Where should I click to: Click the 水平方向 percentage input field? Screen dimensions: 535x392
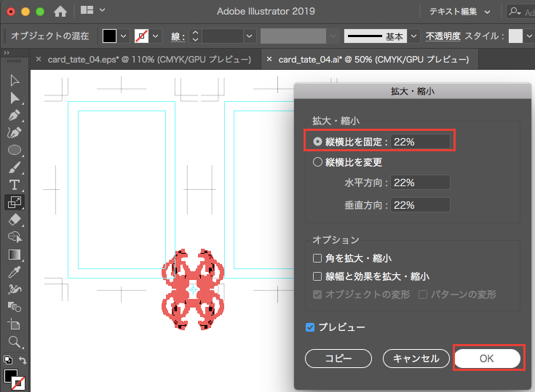420,183
